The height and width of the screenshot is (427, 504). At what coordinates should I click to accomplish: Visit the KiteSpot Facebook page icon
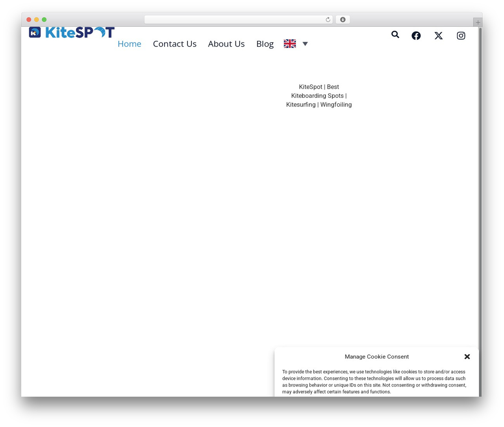[x=416, y=36]
